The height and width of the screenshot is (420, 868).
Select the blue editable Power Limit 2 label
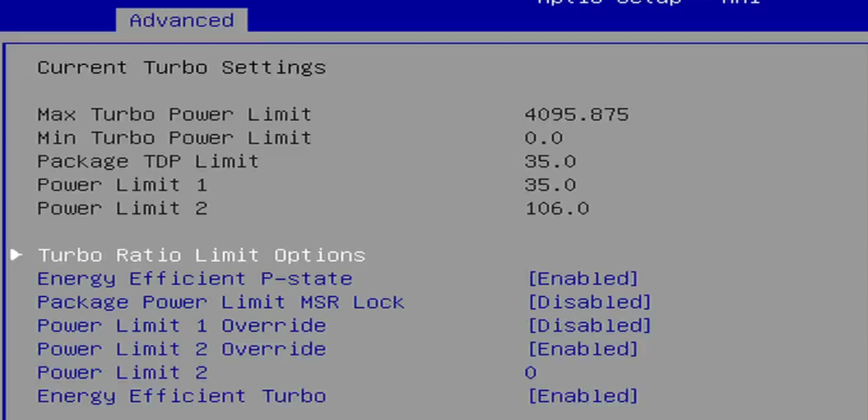pyautogui.click(x=122, y=373)
